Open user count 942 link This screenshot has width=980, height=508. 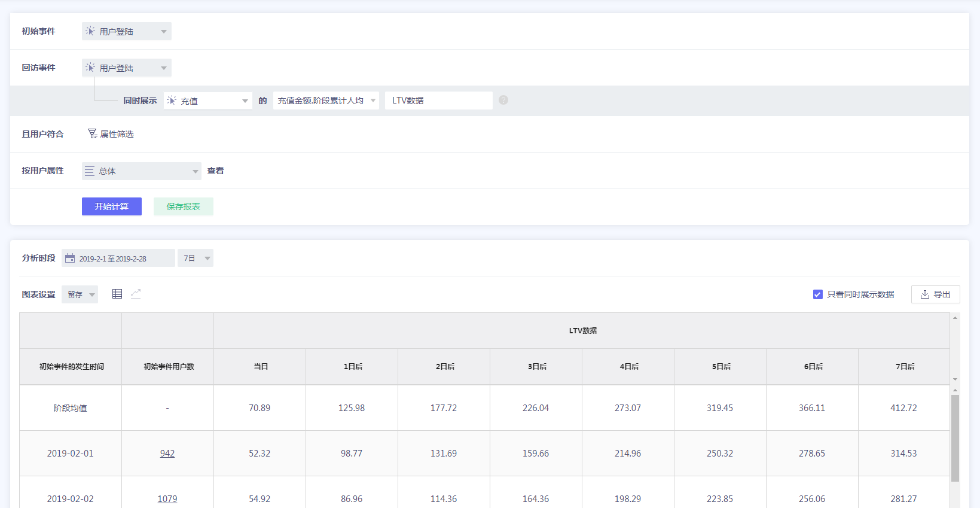coord(167,454)
